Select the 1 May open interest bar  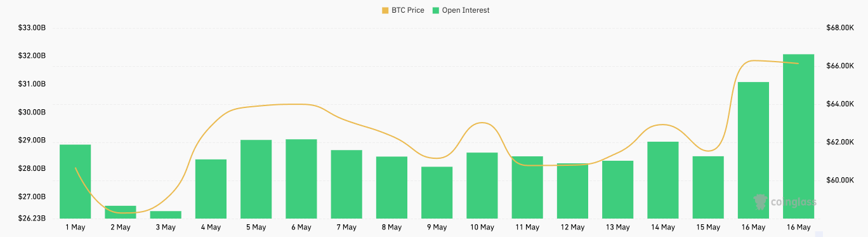click(75, 182)
